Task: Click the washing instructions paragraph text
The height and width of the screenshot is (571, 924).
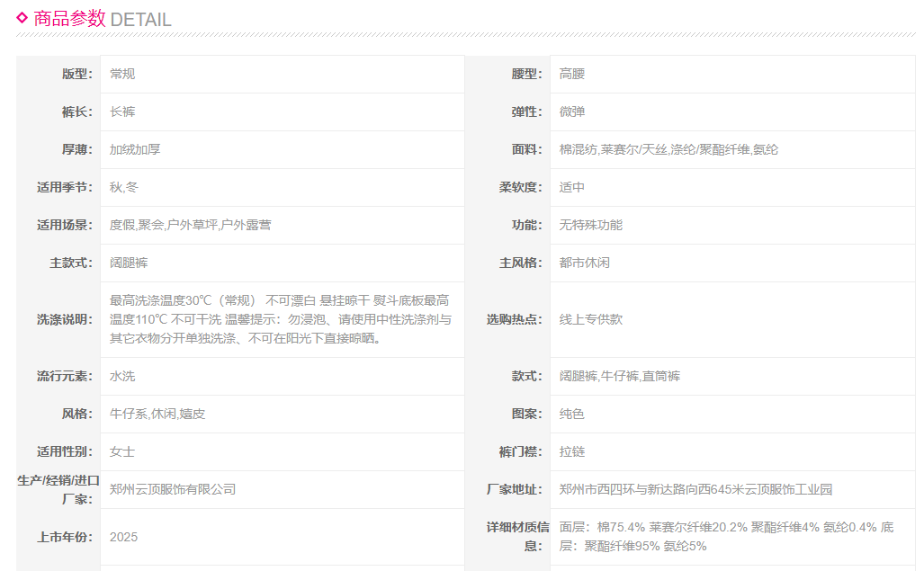Action: (x=280, y=319)
